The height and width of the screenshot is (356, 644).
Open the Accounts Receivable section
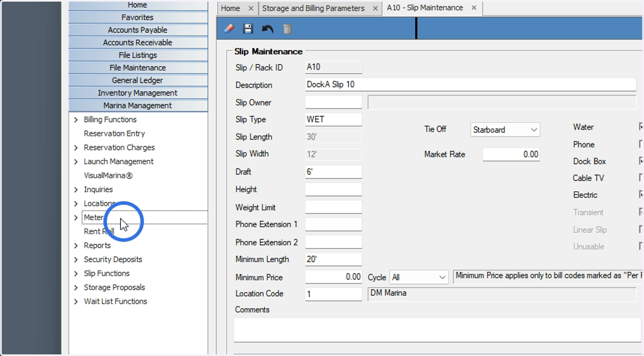click(x=138, y=42)
